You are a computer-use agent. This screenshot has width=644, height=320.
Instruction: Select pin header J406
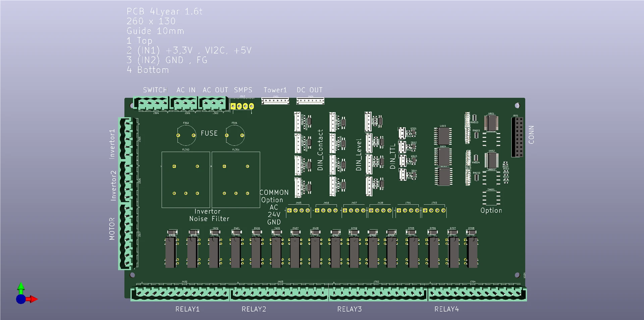pyautogui.click(x=326, y=211)
